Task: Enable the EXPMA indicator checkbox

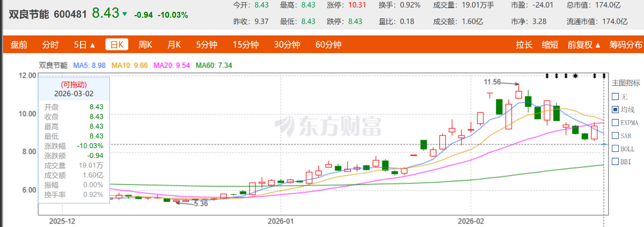Action: point(615,122)
